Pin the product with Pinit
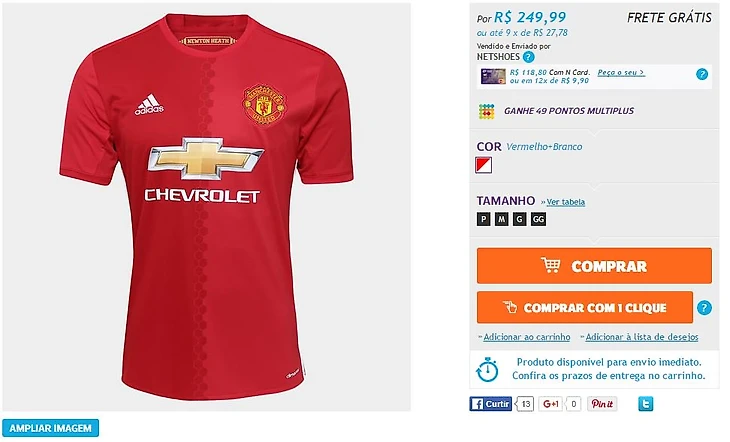The height and width of the screenshot is (442, 730). [x=602, y=404]
